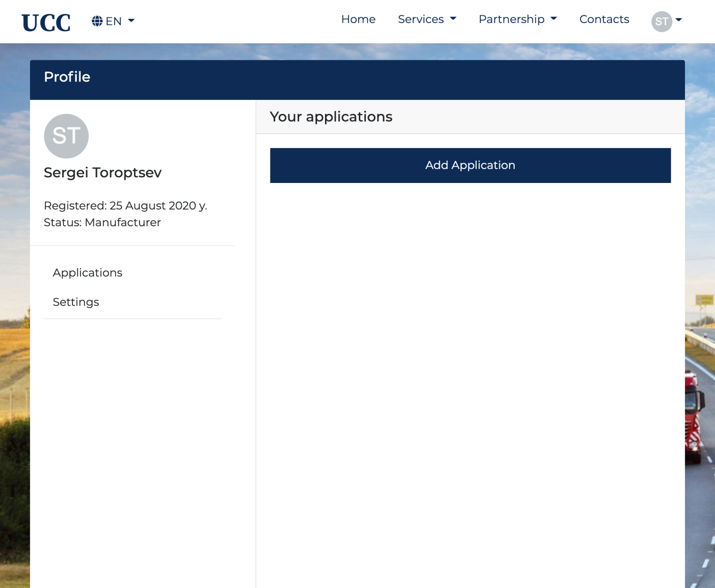Click the Add Application button
Screen dimensions: 715x588
point(470,165)
